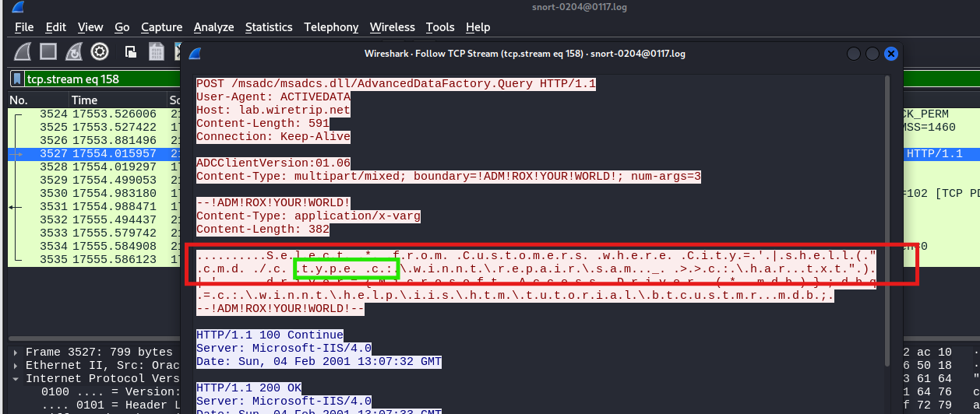This screenshot has height=414, width=980.
Task: Select packet row 3535
Action: coord(94,259)
